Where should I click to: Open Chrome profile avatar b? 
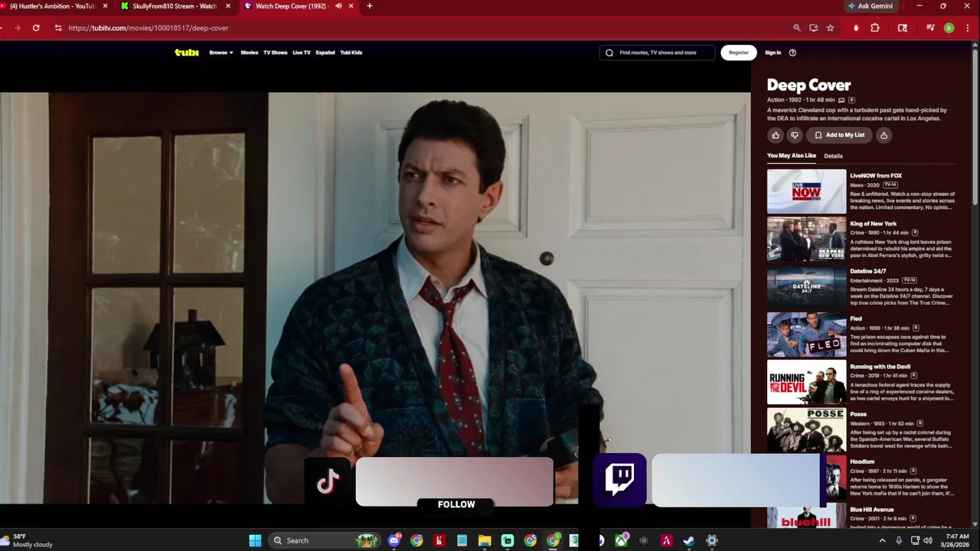tap(949, 28)
